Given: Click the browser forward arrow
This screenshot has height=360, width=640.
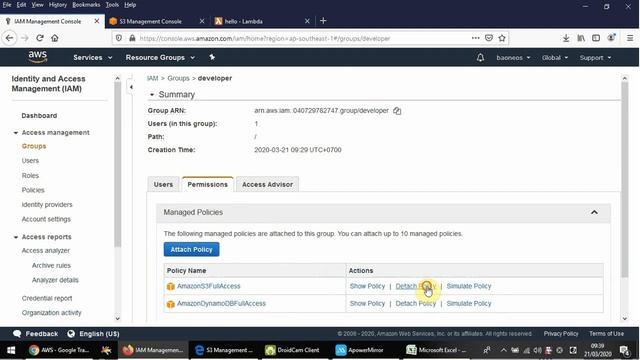Looking at the screenshot, I should pyautogui.click(x=24, y=38).
